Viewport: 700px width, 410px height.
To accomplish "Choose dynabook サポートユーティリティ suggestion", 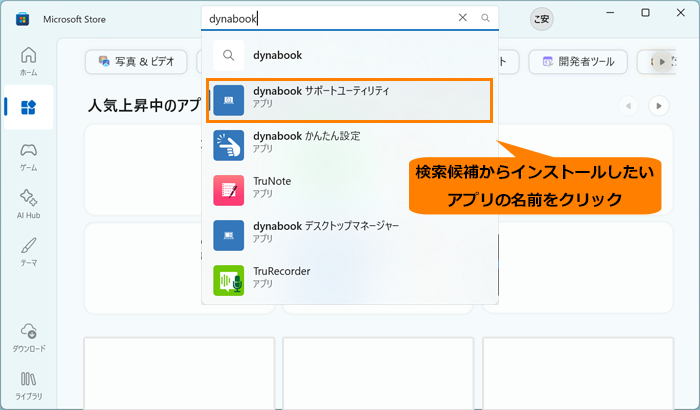I will [x=350, y=100].
